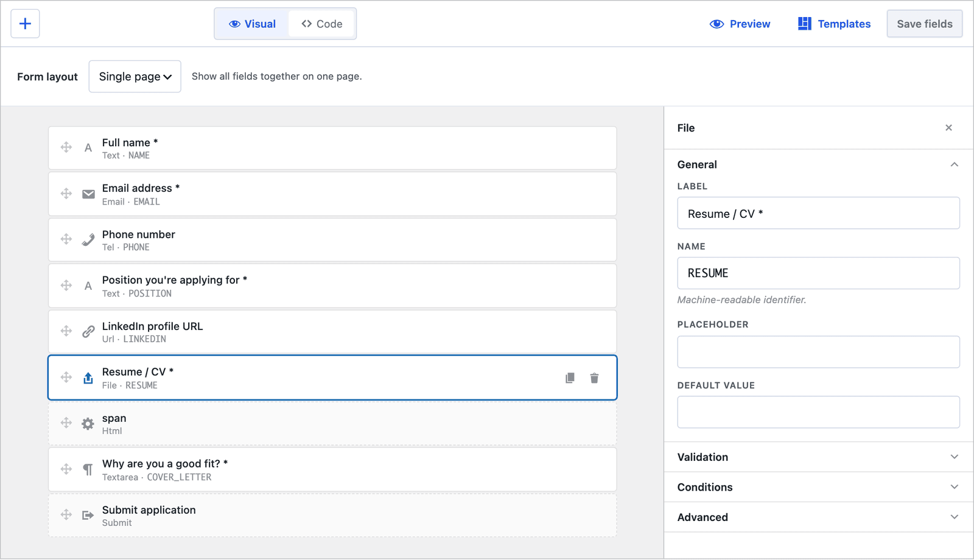Select the Email address field row

click(x=332, y=194)
